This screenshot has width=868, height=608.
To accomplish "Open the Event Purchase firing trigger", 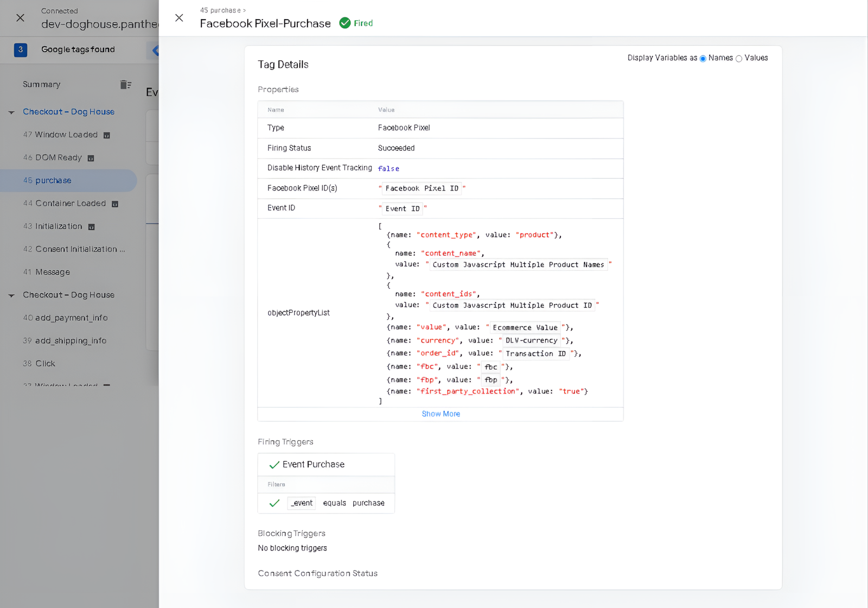I will [x=314, y=465].
